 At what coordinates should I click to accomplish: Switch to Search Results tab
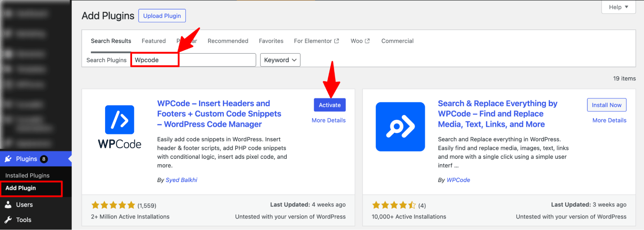tap(111, 41)
